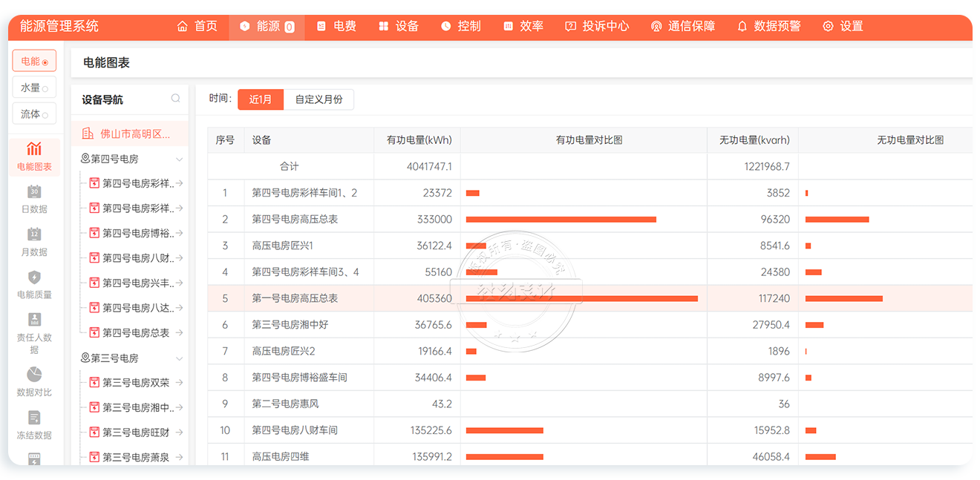This screenshot has width=980, height=480.
Task: Click the 效率 icon in navigation bar
Action: (x=509, y=26)
